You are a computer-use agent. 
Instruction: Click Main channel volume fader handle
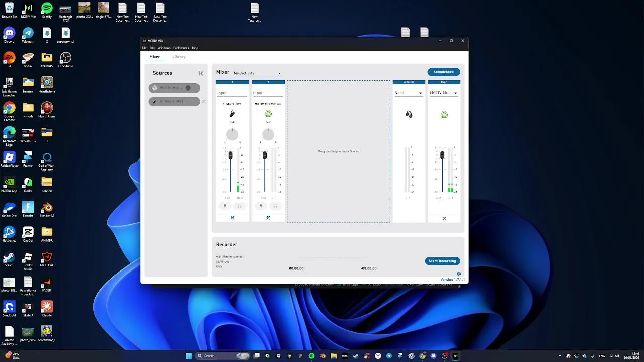[442, 155]
